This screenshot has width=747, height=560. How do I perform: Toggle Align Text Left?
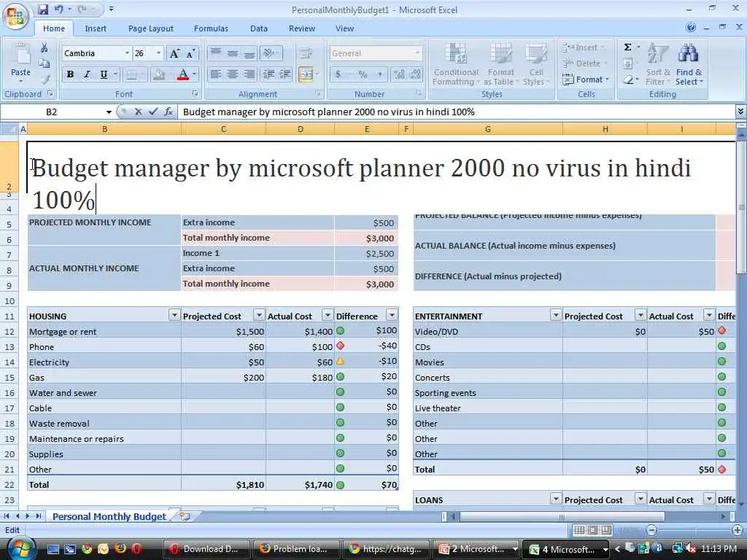point(216,74)
